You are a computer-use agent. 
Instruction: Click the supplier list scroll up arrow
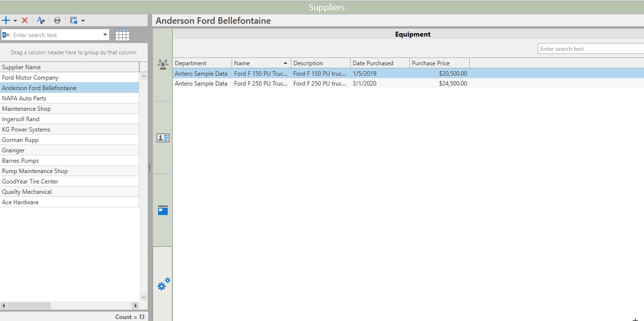click(144, 76)
